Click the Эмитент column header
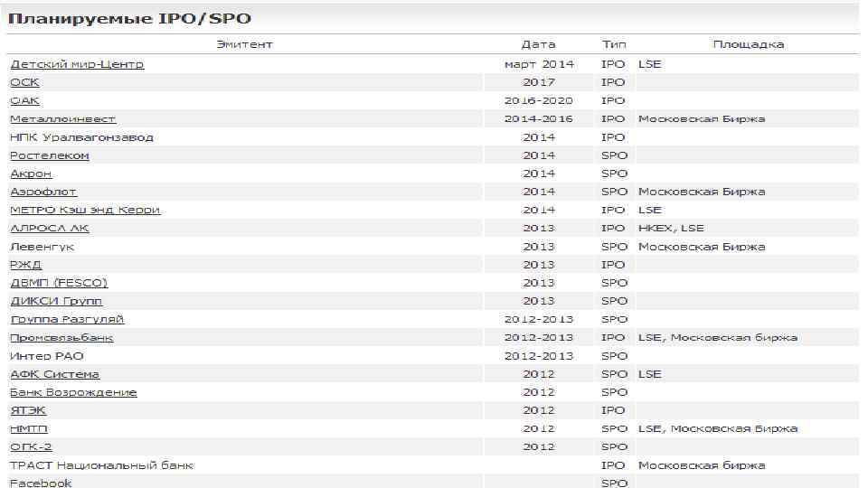 tap(245, 44)
